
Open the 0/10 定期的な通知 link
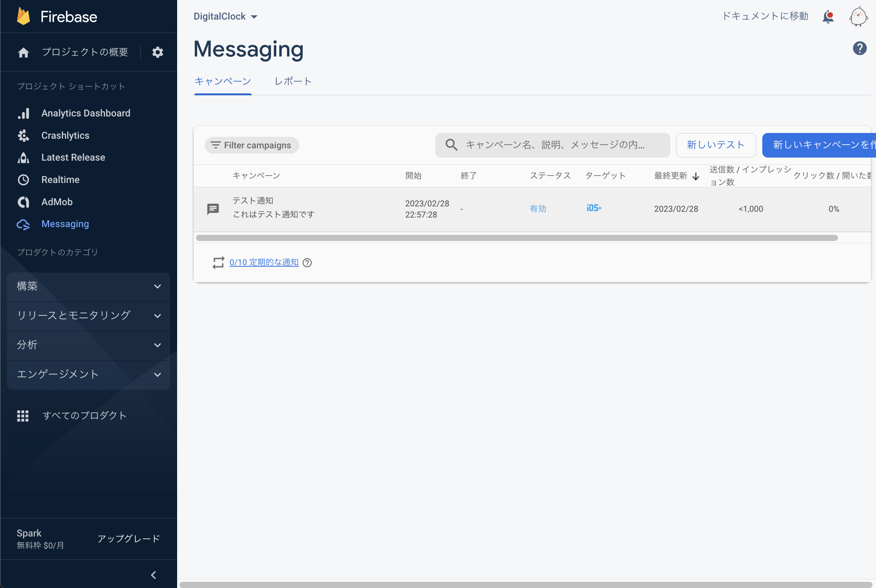264,262
